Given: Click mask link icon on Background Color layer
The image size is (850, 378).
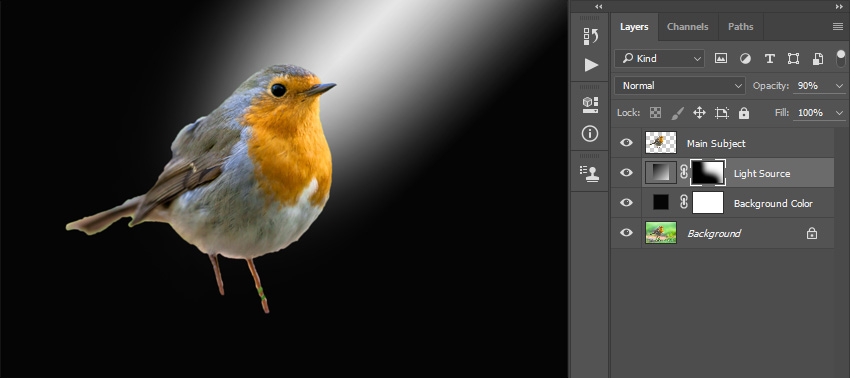Looking at the screenshot, I should 684,202.
